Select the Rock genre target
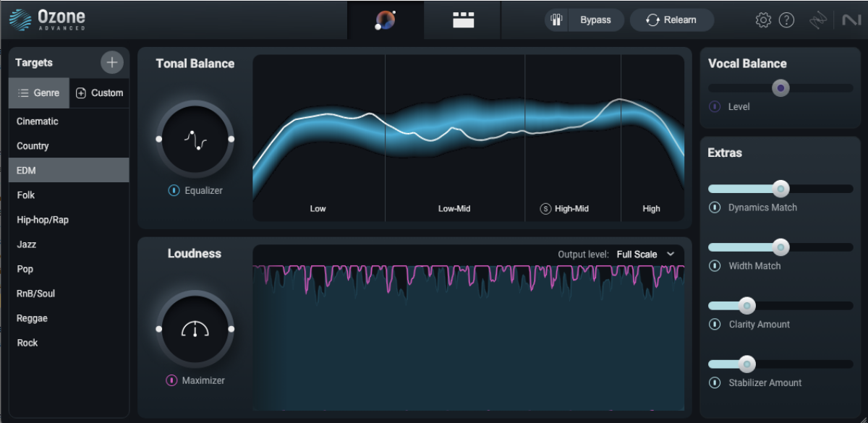The image size is (868, 423). click(69, 343)
